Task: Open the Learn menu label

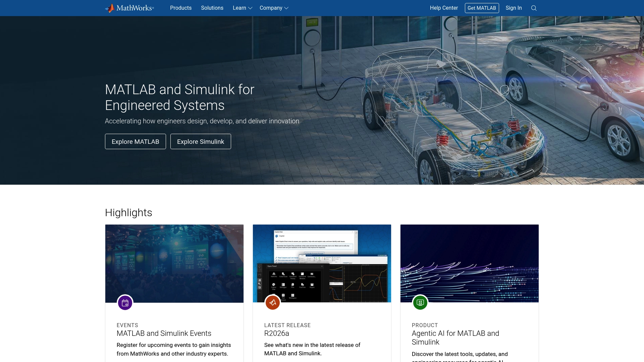Action: [x=239, y=8]
